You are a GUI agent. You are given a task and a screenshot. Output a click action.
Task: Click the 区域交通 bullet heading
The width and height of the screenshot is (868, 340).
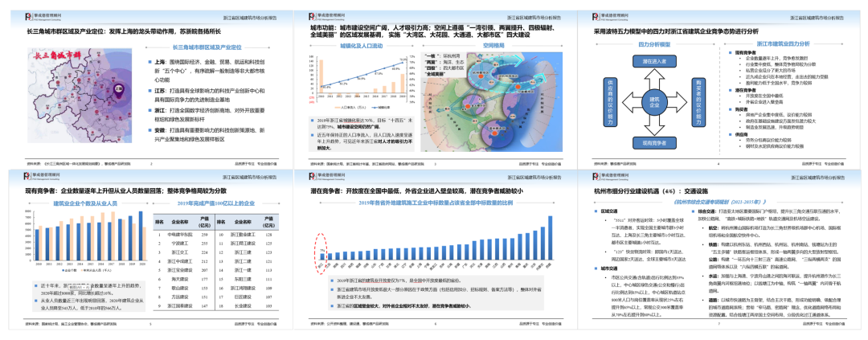point(608,211)
